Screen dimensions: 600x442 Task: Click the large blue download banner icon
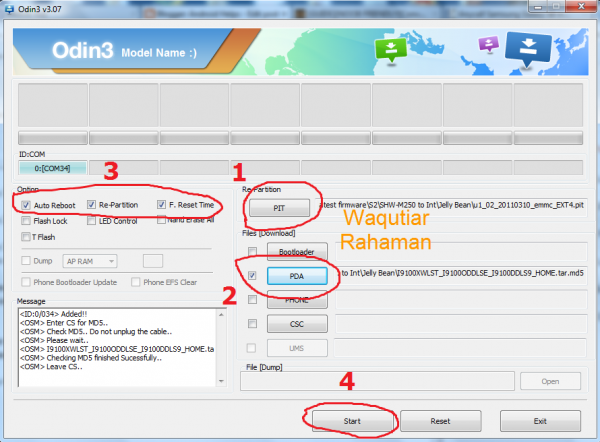528,48
